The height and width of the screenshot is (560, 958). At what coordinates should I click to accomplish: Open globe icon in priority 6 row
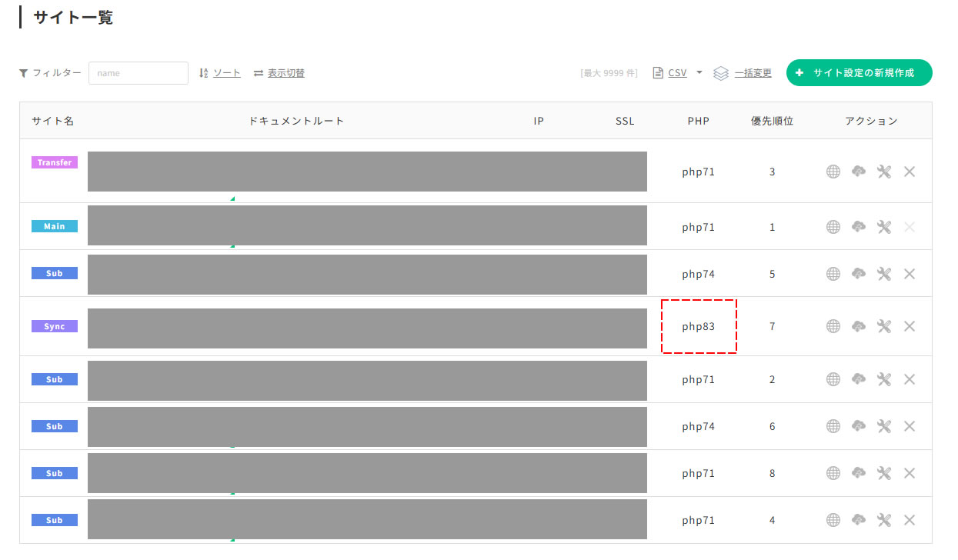pyautogui.click(x=833, y=426)
